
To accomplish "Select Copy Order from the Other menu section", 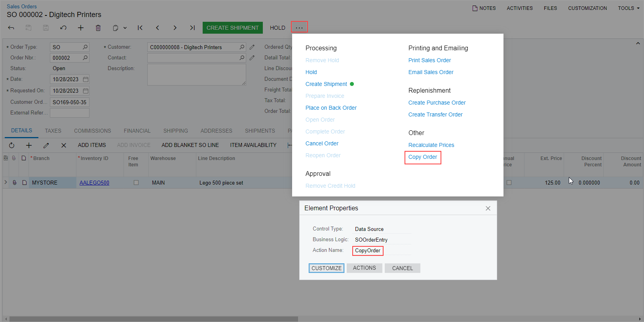I will [x=422, y=157].
